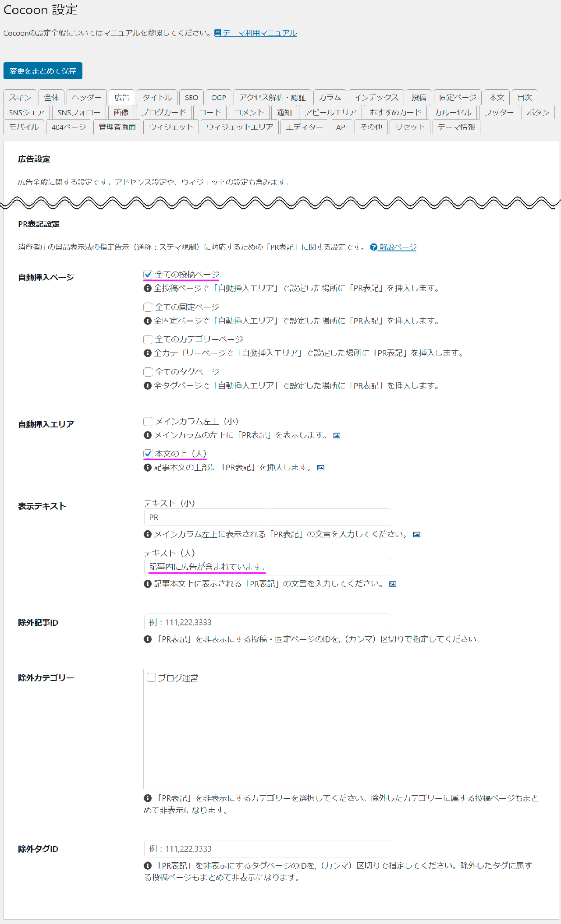Enable 全てのカテゴリーページ checkbox

coord(148,339)
